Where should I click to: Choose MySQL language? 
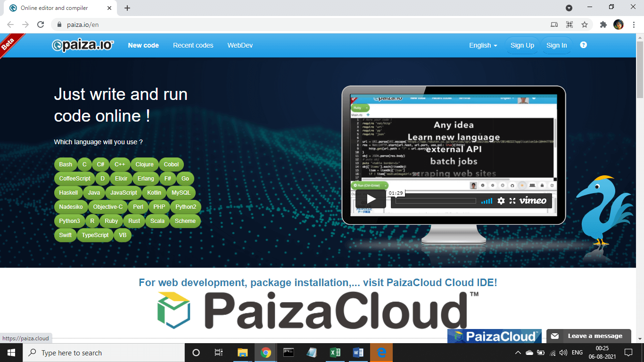(181, 193)
